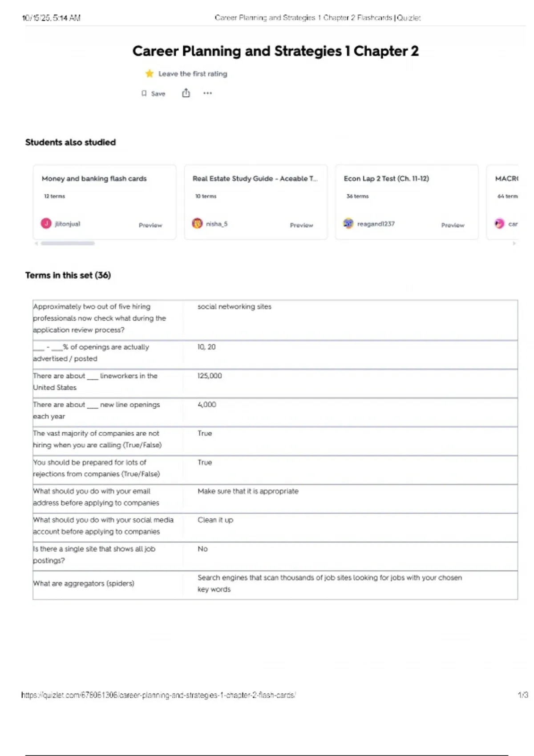
Task: Click the pink avatar on the MACRO card
Action: point(499,223)
